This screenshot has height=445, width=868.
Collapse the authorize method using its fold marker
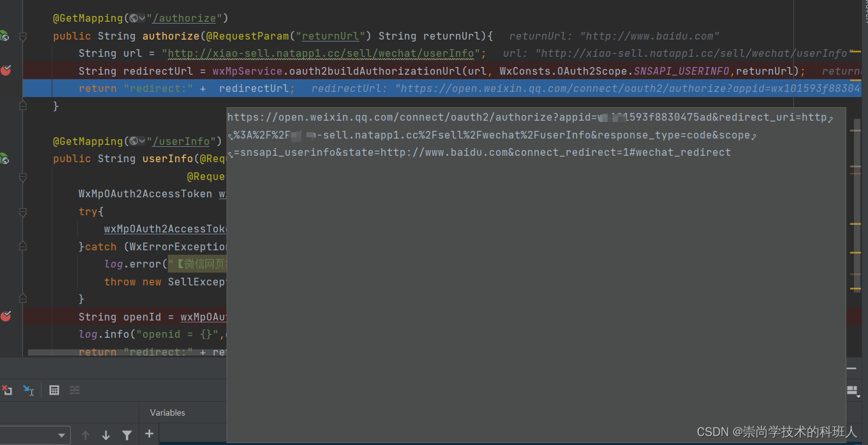[x=23, y=37]
